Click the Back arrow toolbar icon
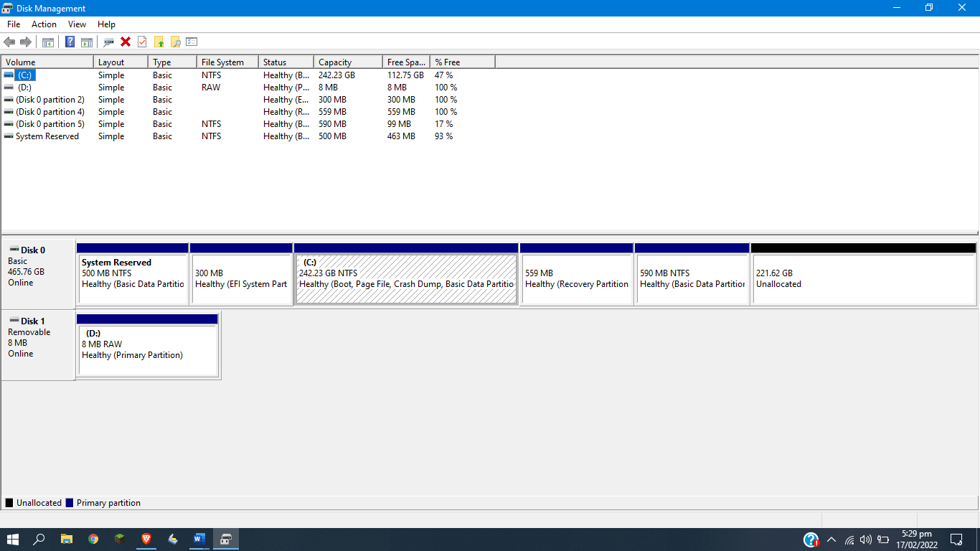Image resolution: width=980 pixels, height=551 pixels. [x=9, y=42]
